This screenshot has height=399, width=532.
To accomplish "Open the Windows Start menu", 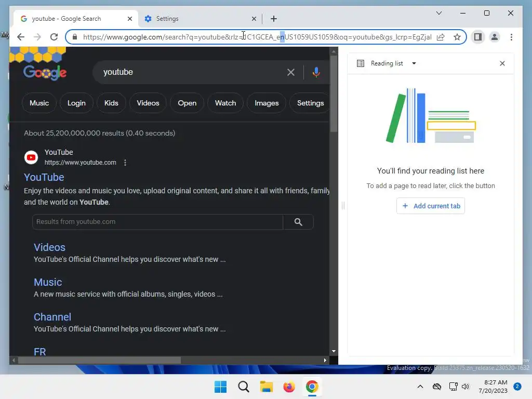I will [220, 387].
